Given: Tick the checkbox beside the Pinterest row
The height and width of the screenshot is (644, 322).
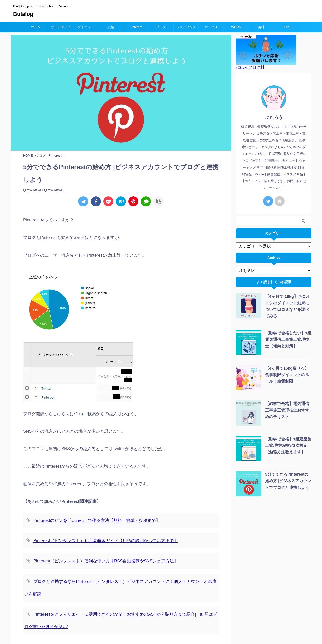Looking at the screenshot, I should pos(27,397).
